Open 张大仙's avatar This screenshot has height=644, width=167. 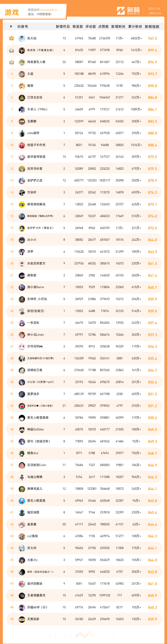click(x=22, y=38)
